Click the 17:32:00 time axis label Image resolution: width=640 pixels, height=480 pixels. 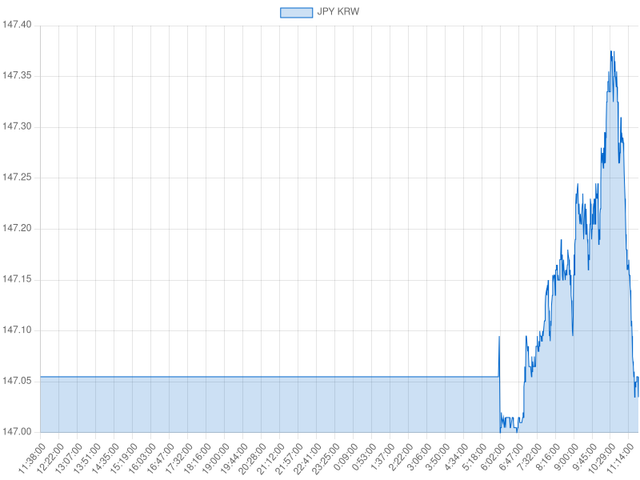(x=178, y=458)
